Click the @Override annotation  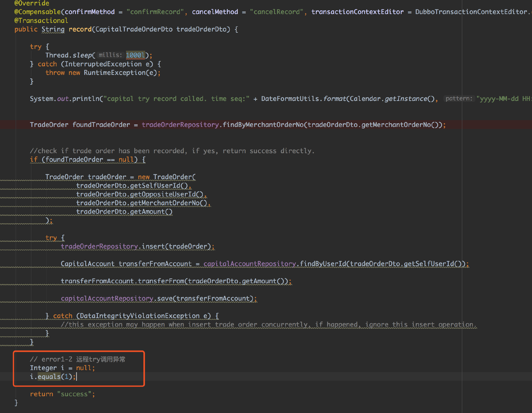pos(32,3)
